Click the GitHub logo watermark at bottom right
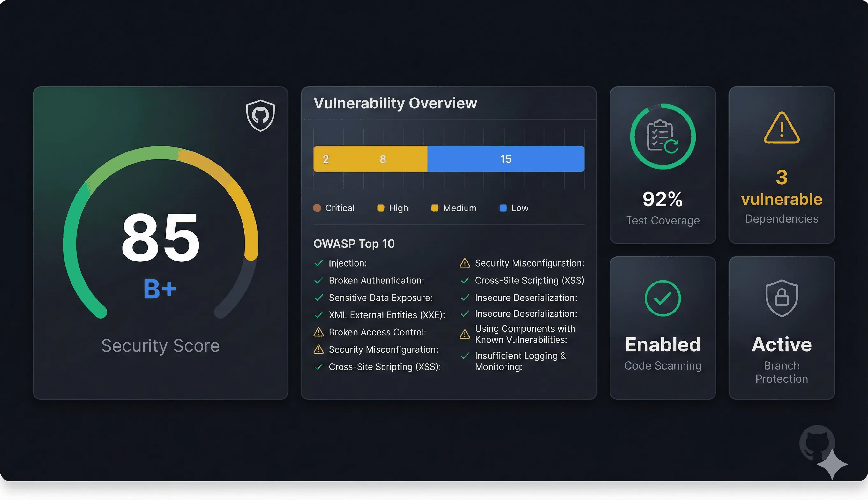The width and height of the screenshot is (868, 500). [x=817, y=443]
